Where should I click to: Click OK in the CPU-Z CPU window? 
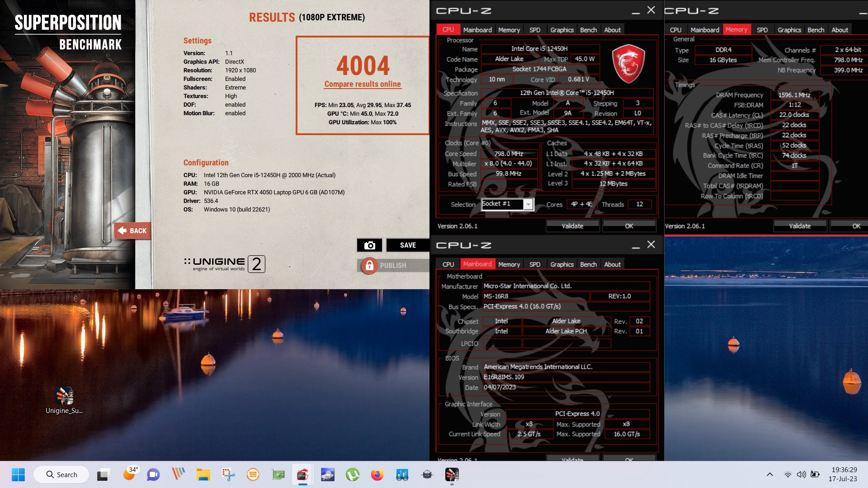coord(629,226)
